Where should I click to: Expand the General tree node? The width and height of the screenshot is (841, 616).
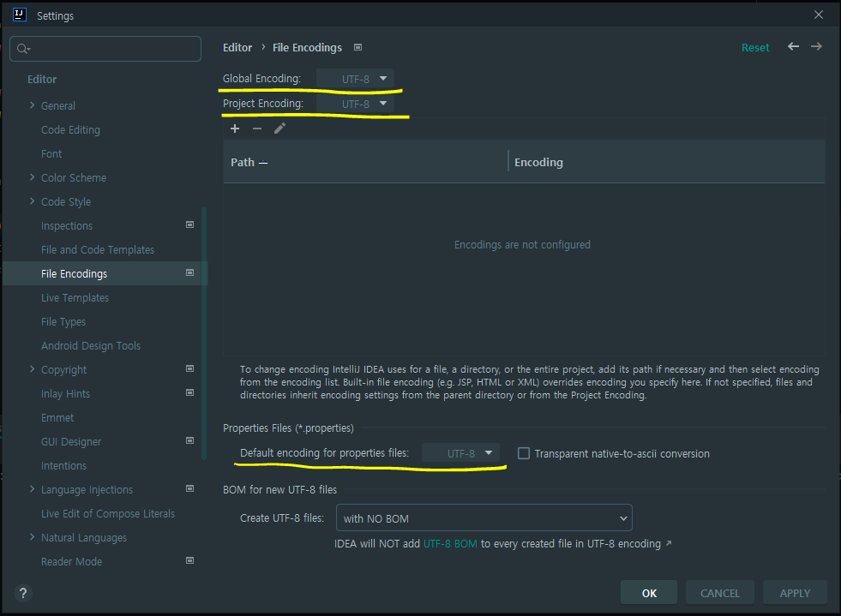pos(33,105)
